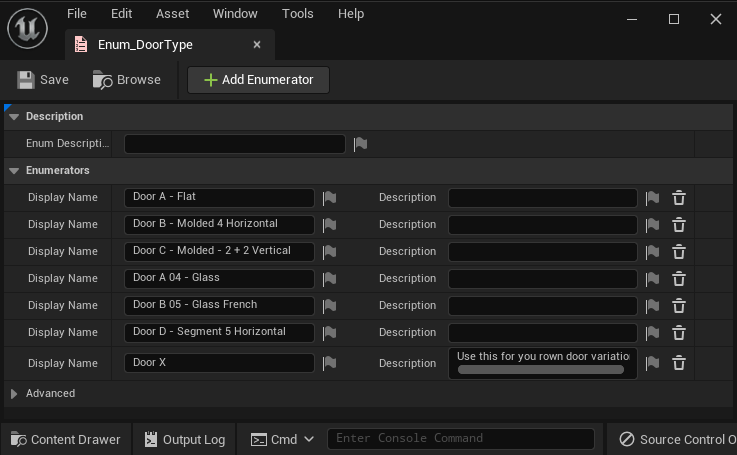Open the Asset menu

tap(172, 14)
